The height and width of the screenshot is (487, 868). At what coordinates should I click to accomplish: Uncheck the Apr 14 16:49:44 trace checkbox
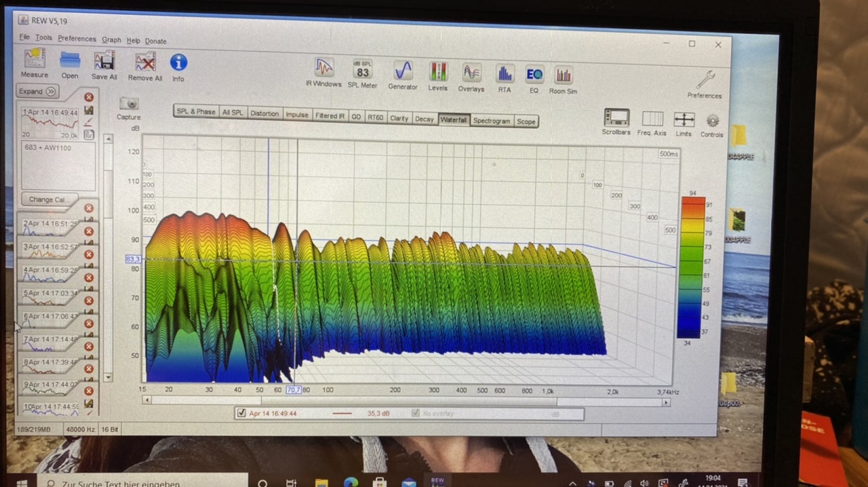click(x=241, y=413)
